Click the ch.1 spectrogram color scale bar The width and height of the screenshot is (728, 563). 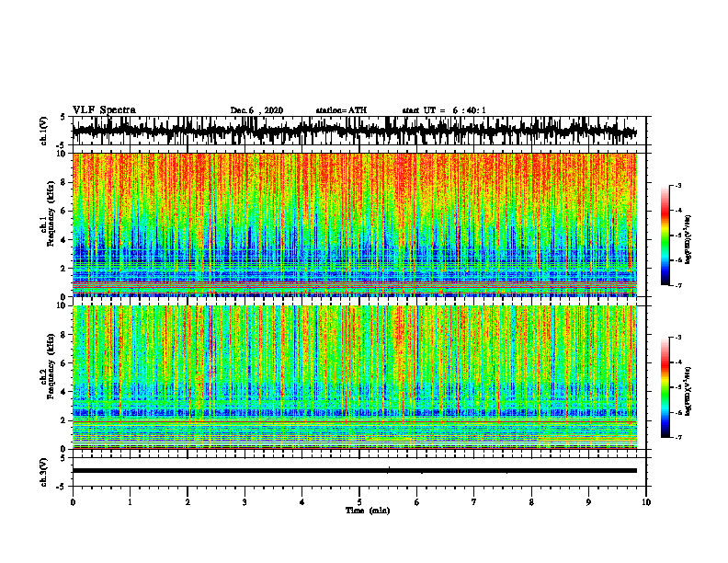click(665, 236)
